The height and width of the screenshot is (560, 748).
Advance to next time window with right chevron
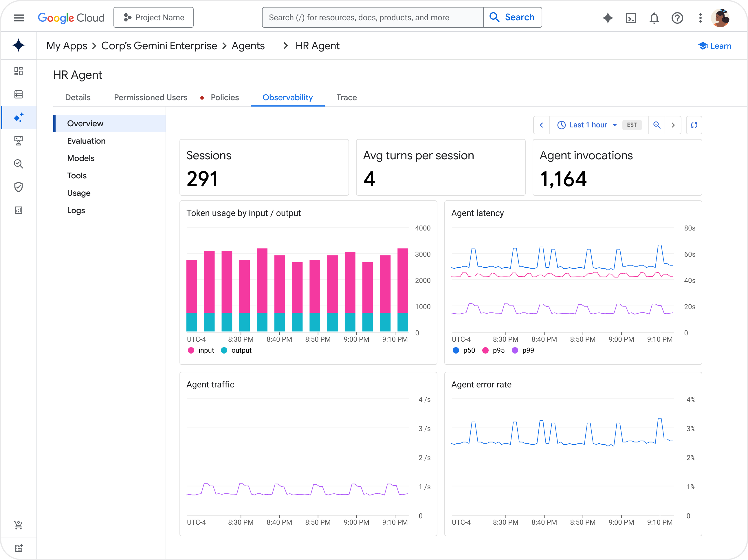[x=673, y=125]
